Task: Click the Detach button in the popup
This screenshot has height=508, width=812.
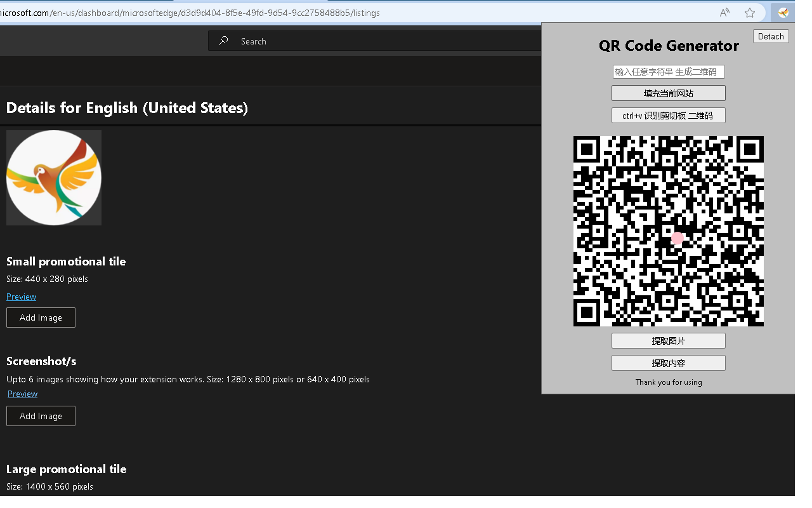Action: click(771, 36)
